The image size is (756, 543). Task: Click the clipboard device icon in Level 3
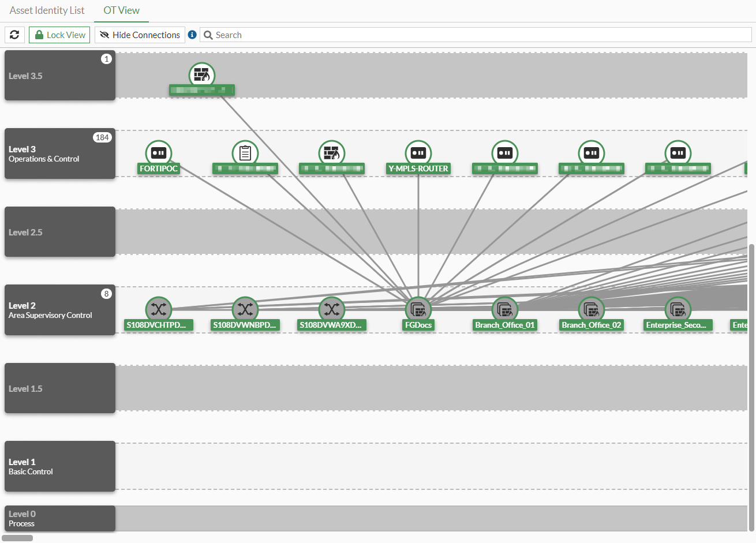click(245, 153)
